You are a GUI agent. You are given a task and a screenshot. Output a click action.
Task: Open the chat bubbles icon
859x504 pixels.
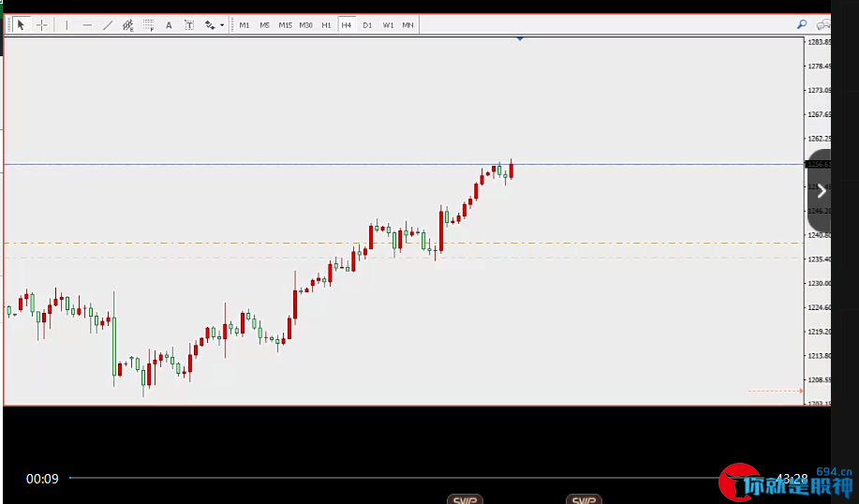(823, 24)
